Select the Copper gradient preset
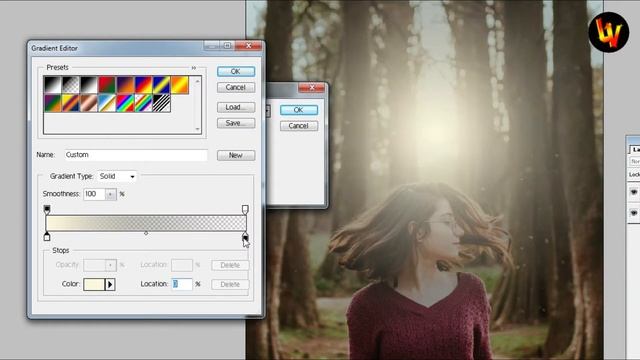The height and width of the screenshot is (360, 640). click(89, 103)
